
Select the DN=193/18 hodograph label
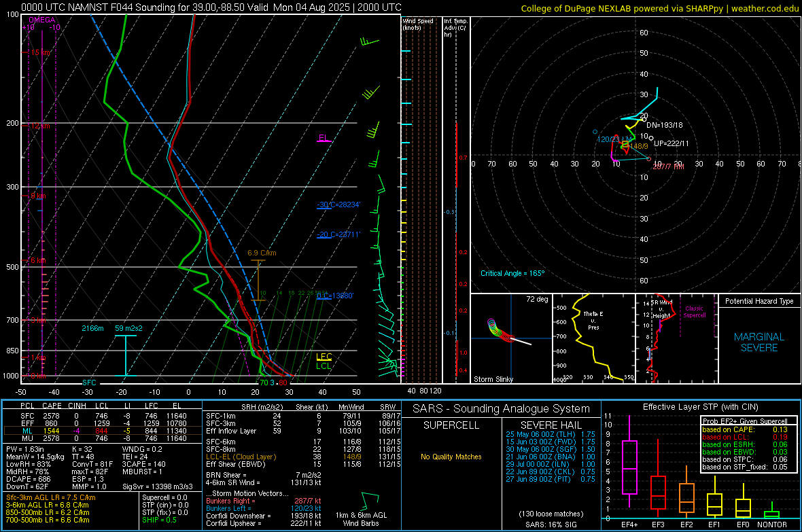point(665,125)
